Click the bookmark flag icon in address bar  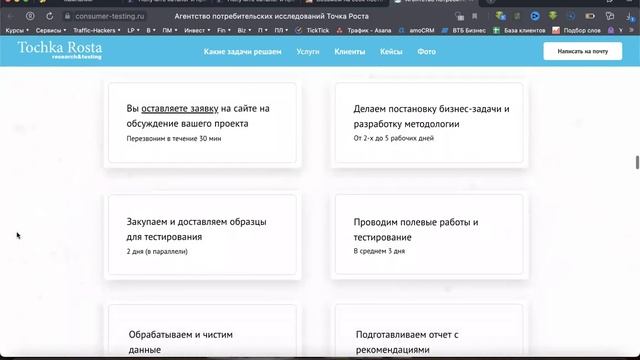click(x=475, y=16)
